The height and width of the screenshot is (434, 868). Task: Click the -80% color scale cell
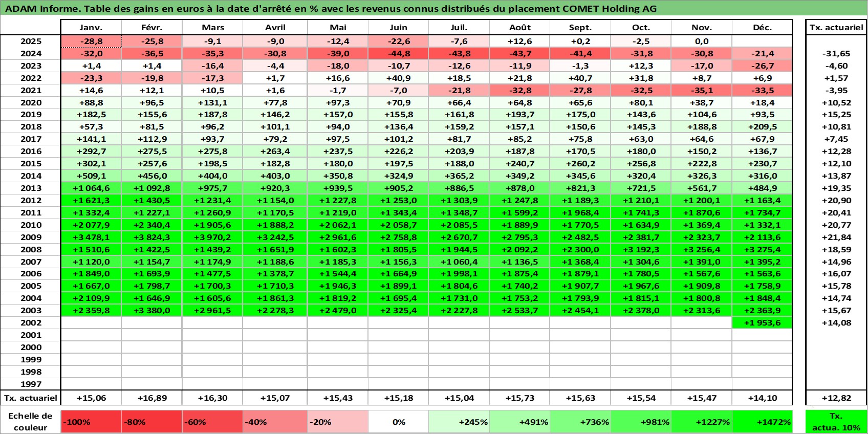coord(152,422)
